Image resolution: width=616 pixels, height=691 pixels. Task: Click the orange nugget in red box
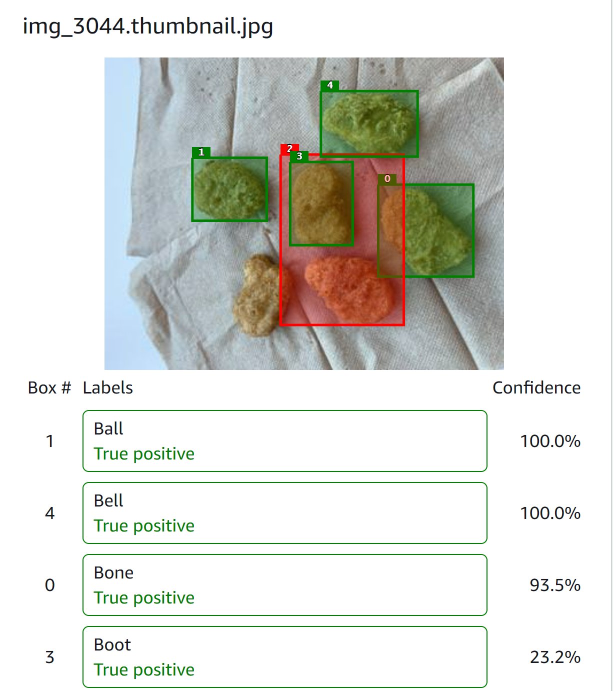(x=350, y=289)
